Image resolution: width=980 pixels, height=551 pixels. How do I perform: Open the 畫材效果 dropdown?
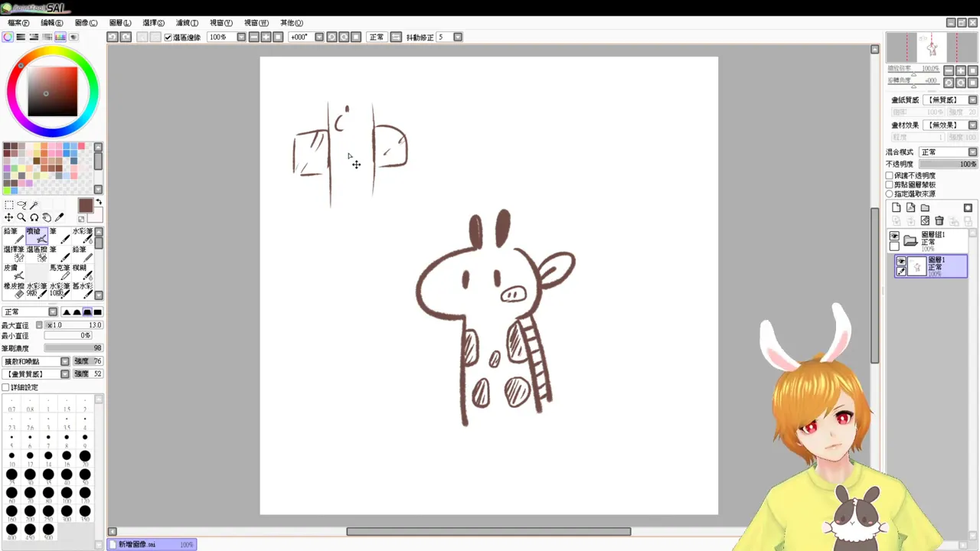coord(972,125)
